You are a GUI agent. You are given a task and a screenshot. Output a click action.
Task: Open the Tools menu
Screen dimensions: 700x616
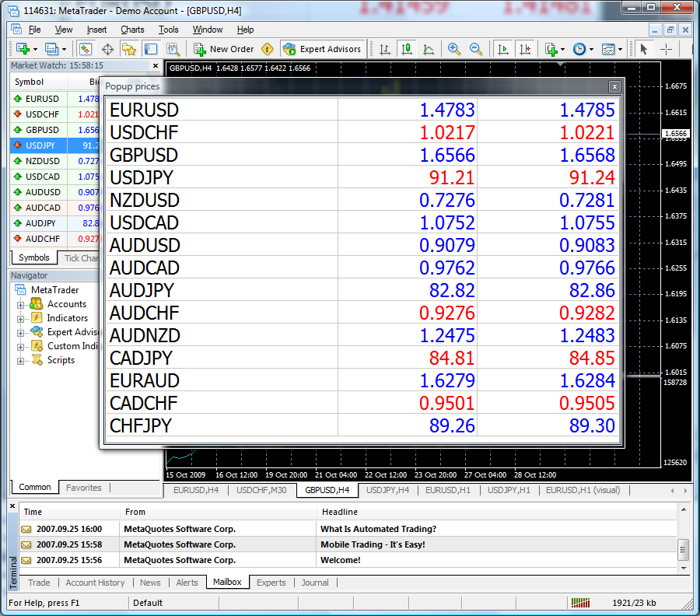click(x=168, y=30)
